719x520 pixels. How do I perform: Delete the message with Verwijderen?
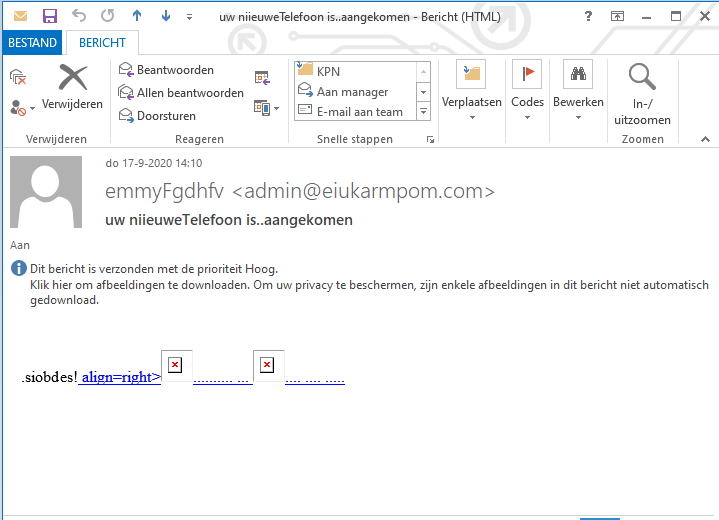(73, 86)
